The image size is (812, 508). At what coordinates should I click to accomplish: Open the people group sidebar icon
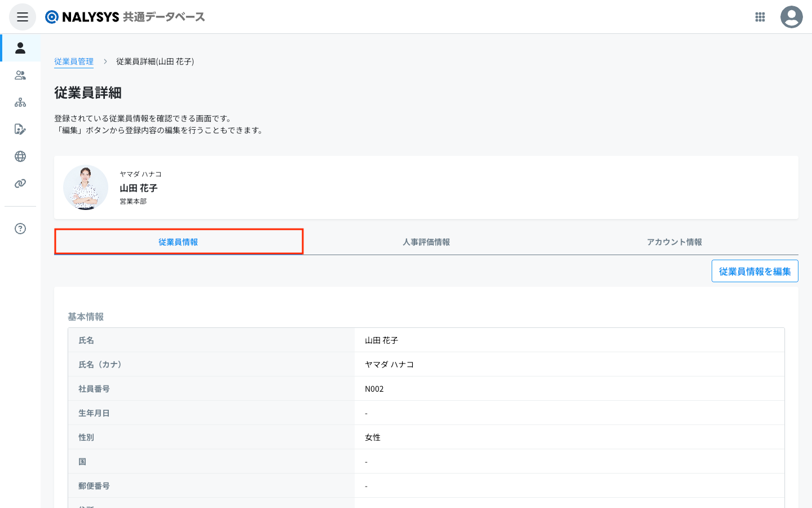pyautogui.click(x=20, y=75)
